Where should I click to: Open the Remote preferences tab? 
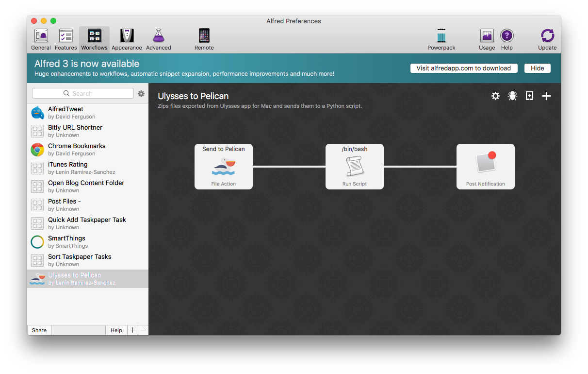coord(204,39)
